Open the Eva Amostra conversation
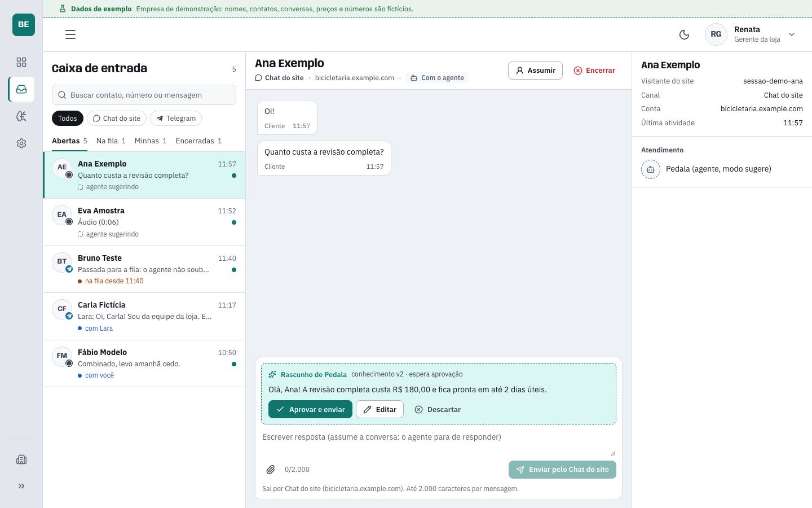This screenshot has height=508, width=812. (x=144, y=222)
